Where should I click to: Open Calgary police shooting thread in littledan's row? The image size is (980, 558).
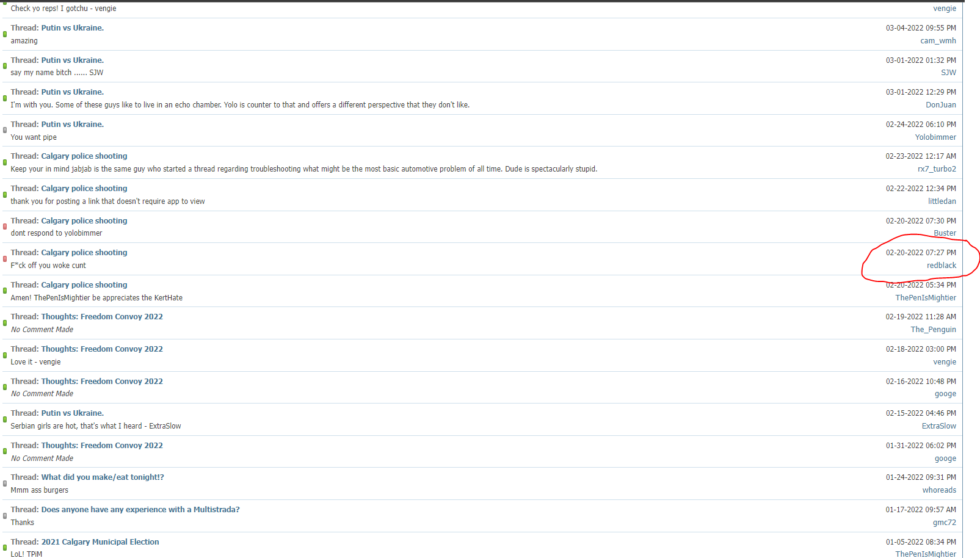[84, 189]
